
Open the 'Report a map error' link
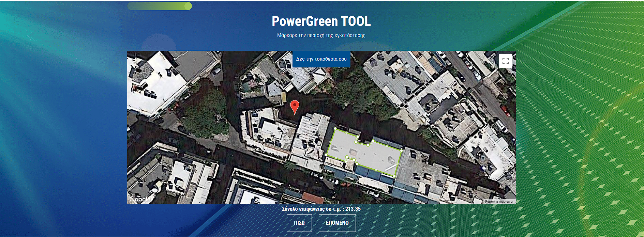499,202
